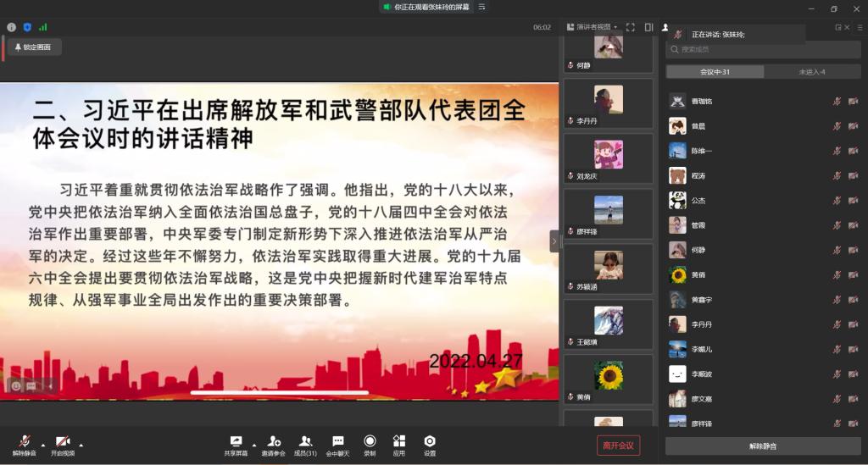Image resolution: width=868 pixels, height=465 pixels.
Task: Open 设置 settings
Action: [430, 446]
